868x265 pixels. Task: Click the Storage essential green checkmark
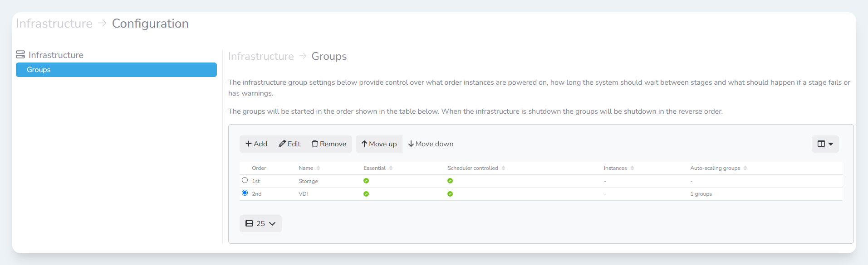point(366,181)
